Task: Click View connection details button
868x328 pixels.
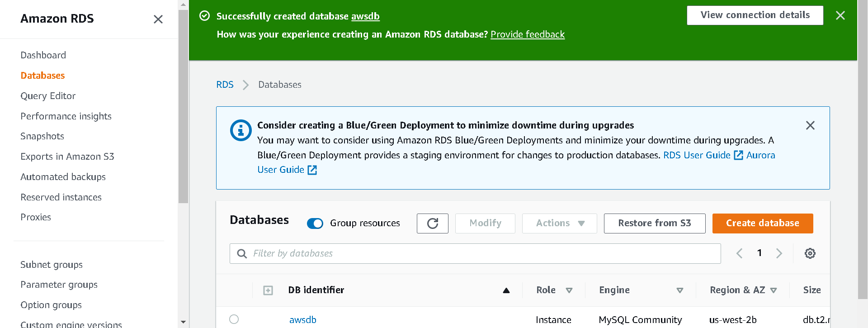Action: point(755,15)
